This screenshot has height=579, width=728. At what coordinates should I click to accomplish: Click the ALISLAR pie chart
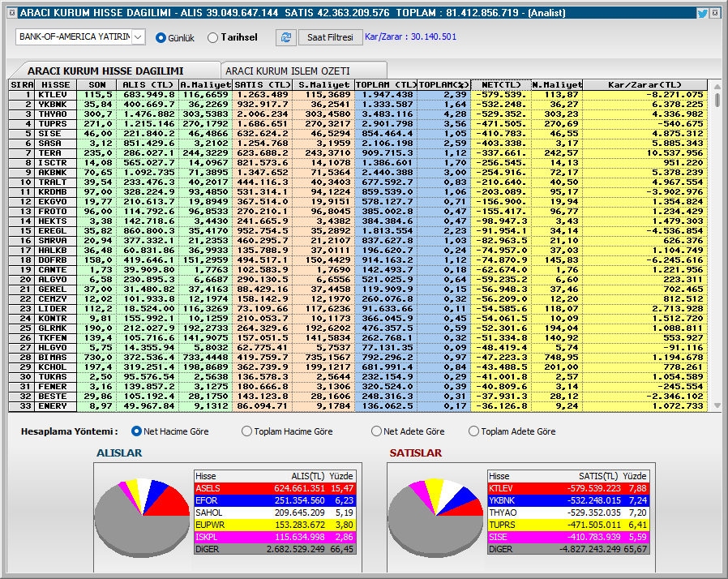[x=143, y=517]
